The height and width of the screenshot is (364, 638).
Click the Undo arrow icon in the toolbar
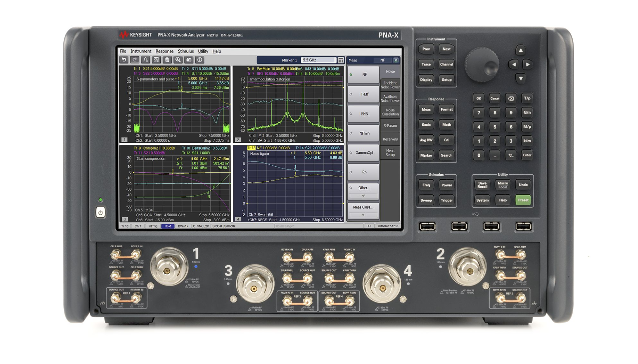click(x=124, y=60)
